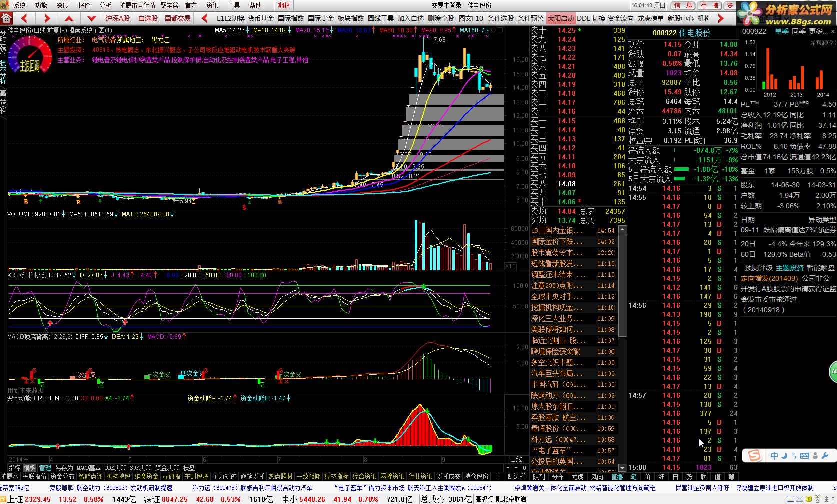The height and width of the screenshot is (504, 837).
Task: Open the 智能解盘 tab
Action: coord(821,268)
